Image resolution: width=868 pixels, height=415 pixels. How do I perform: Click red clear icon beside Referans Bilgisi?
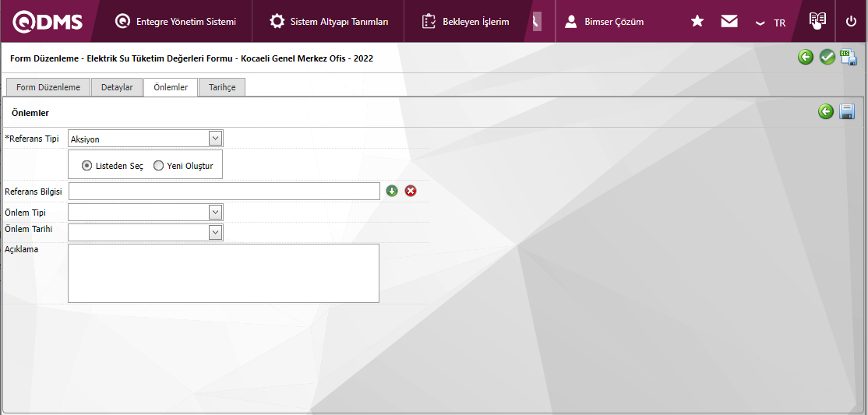(410, 191)
